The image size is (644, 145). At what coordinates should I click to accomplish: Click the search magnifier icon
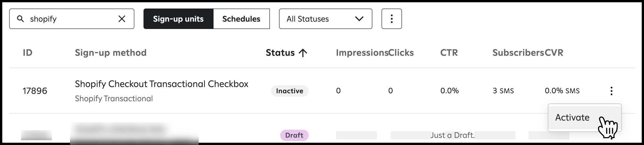(20, 19)
